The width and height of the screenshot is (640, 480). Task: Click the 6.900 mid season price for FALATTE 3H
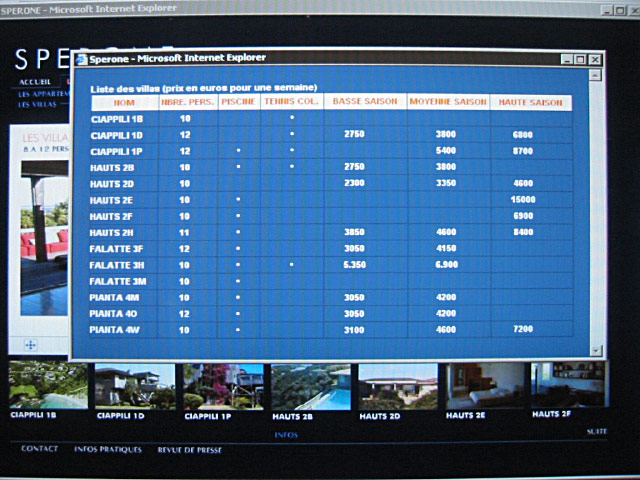(x=446, y=265)
